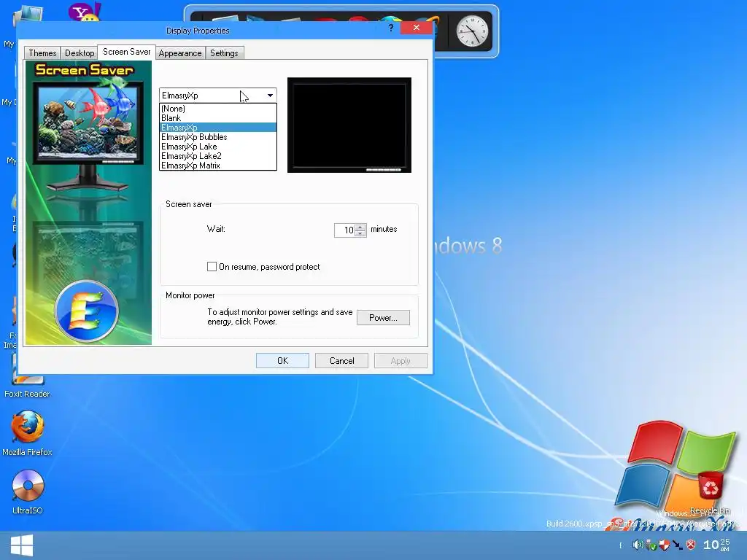Increase the wait minutes with up arrow
747x560 pixels.
point(360,227)
